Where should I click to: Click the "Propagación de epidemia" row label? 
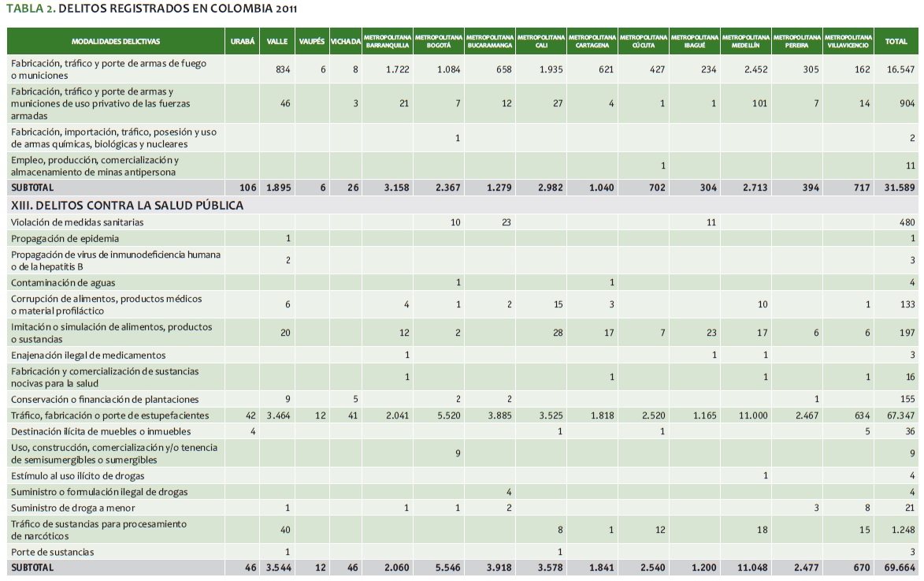(x=65, y=239)
